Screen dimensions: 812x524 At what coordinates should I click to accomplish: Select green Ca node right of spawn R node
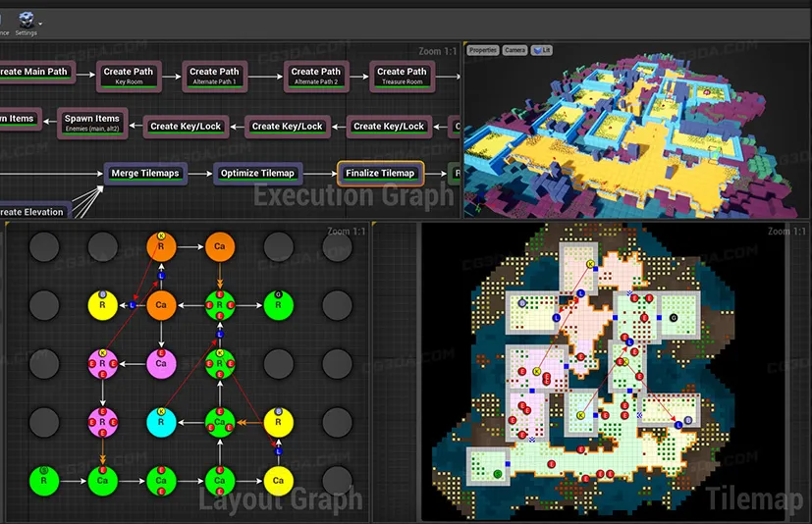click(102, 481)
